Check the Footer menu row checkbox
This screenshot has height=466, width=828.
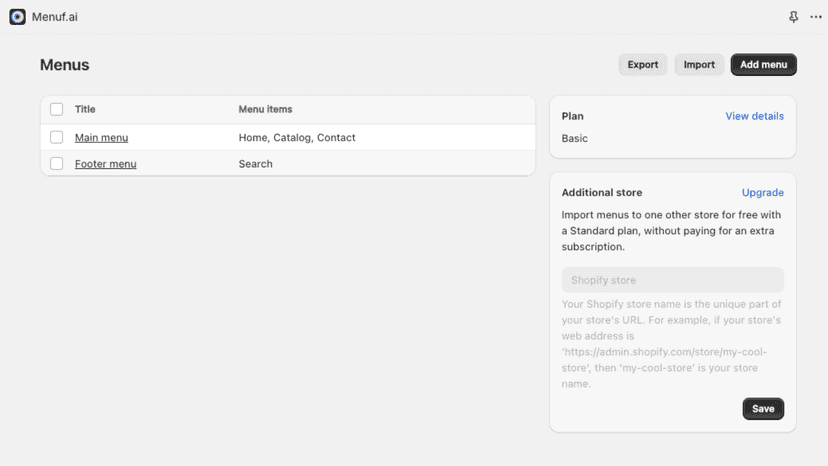point(57,164)
